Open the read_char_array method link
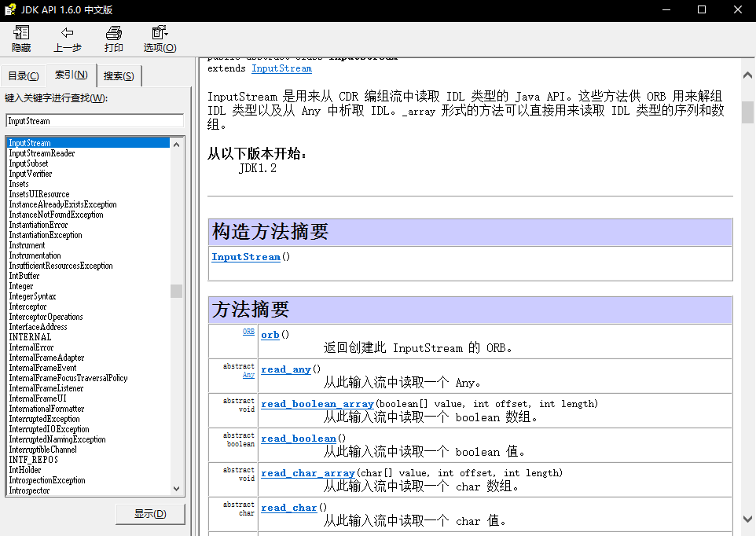This screenshot has height=536, width=756. click(308, 473)
